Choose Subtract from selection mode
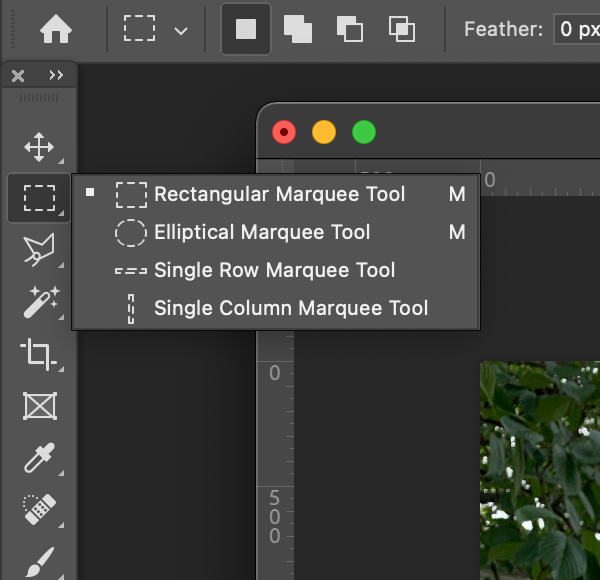600x580 pixels. pyautogui.click(x=350, y=29)
